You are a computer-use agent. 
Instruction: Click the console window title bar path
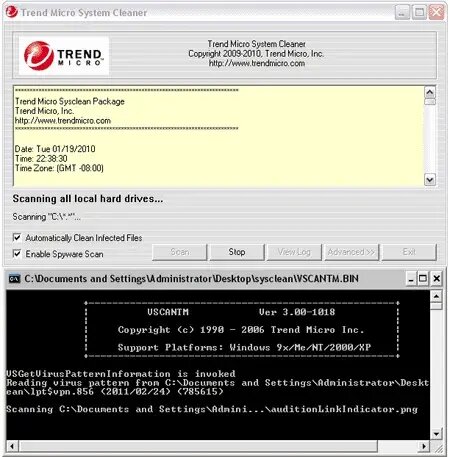[191, 279]
